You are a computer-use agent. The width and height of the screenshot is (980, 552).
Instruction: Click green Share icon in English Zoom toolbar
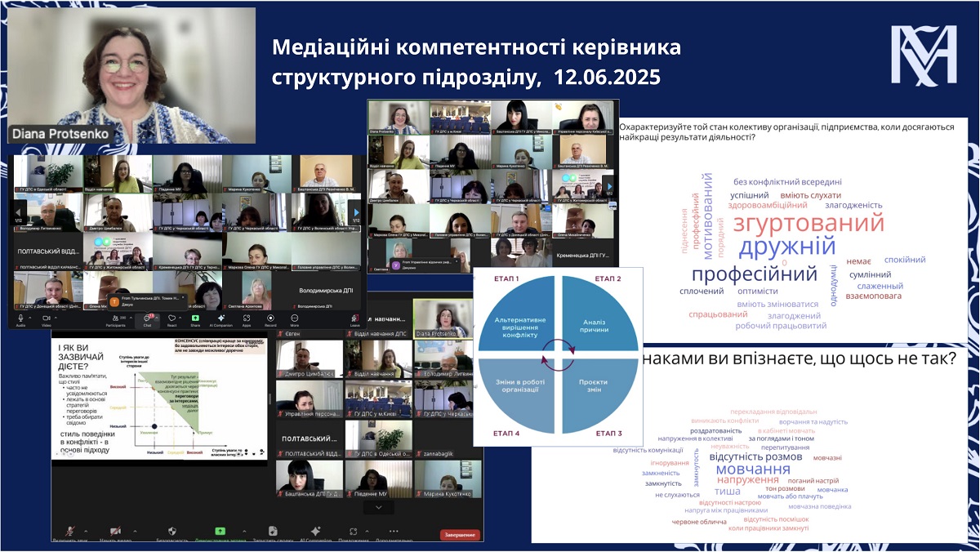click(x=195, y=317)
